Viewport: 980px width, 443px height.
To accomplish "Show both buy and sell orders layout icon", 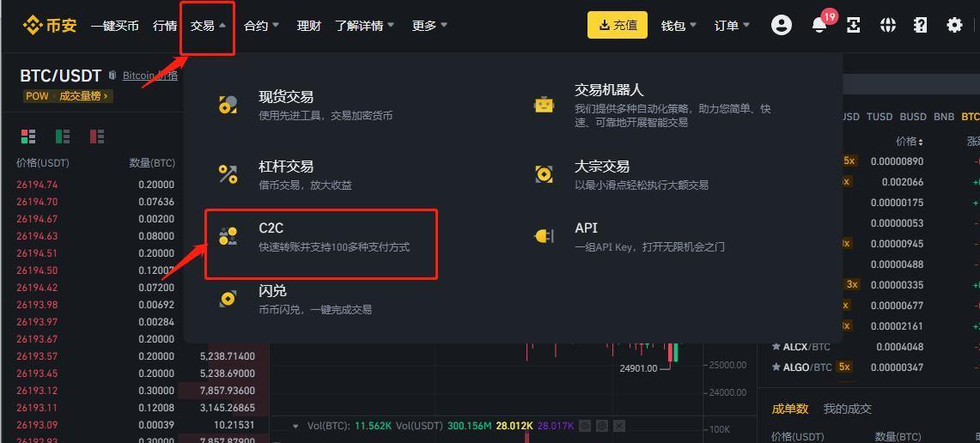I will coord(28,137).
